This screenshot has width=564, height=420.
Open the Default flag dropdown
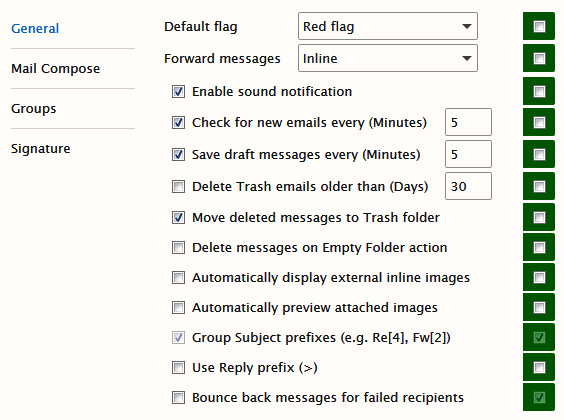coord(388,26)
